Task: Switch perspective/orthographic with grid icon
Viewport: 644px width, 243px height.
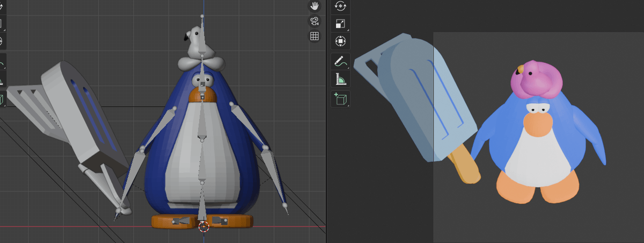Action: pos(314,37)
